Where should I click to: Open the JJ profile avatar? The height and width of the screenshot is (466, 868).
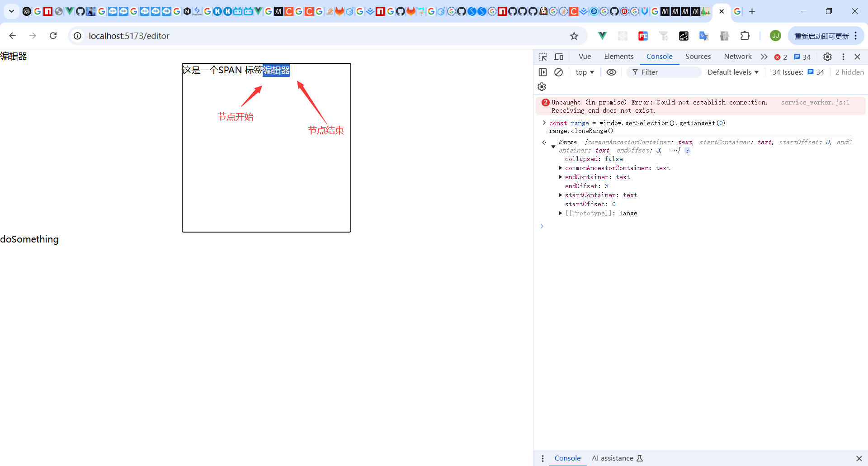775,36
